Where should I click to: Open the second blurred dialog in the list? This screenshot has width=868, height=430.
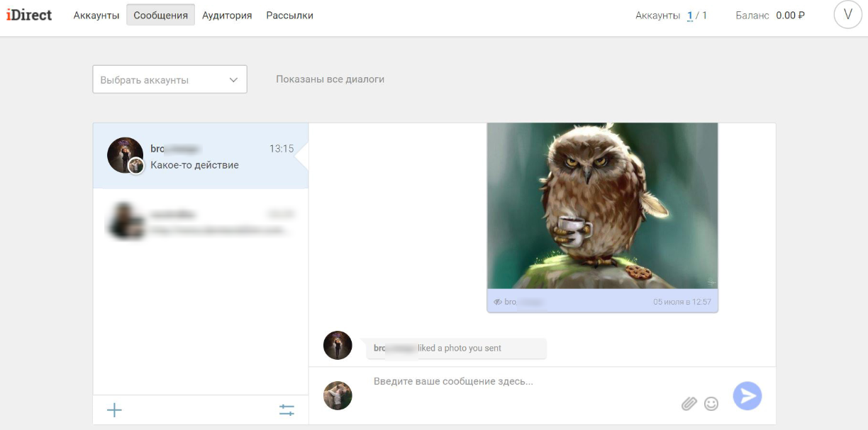click(201, 221)
